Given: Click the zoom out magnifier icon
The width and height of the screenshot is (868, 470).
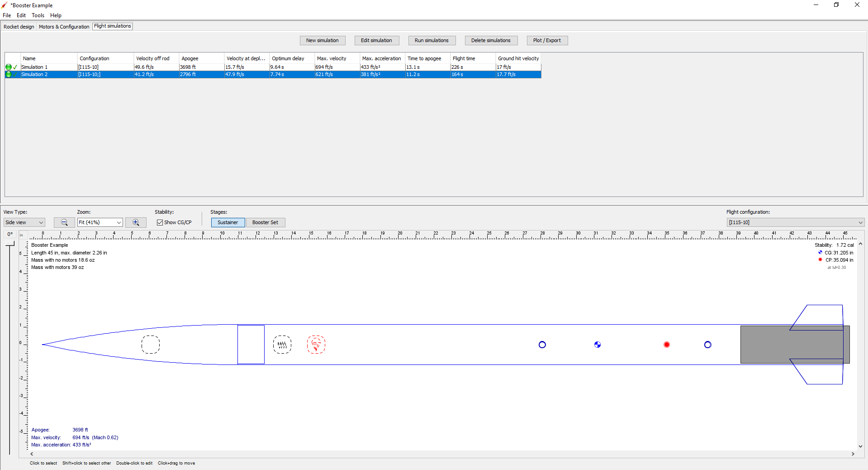Looking at the screenshot, I should coord(64,222).
